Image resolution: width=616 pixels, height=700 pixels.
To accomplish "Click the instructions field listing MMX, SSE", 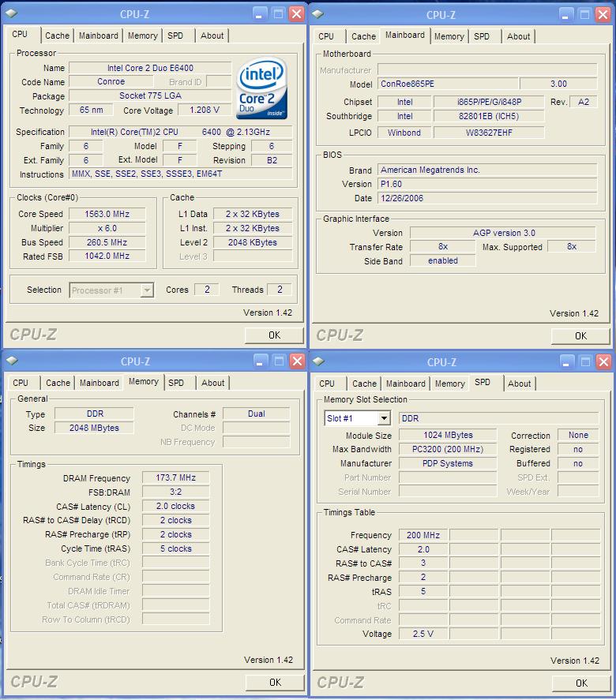I will click(x=181, y=174).
